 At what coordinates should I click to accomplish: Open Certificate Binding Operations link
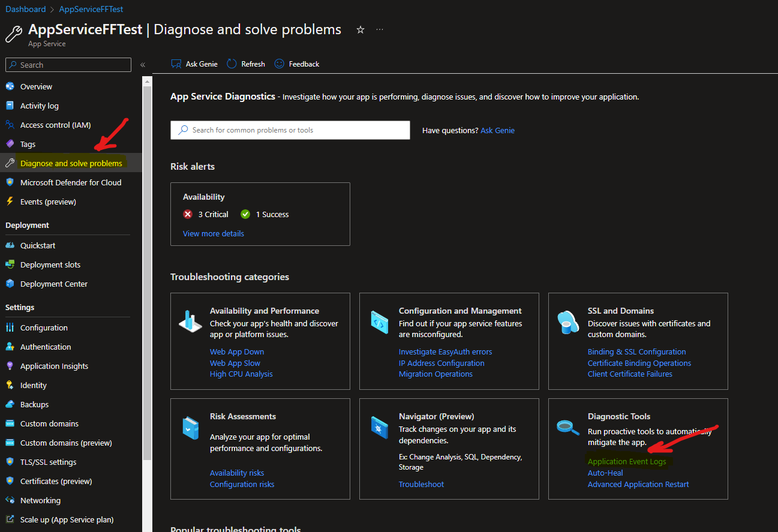(639, 363)
